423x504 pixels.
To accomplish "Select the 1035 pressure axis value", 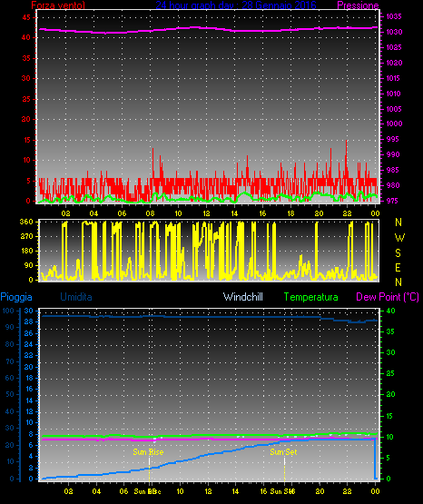I will coord(394,16).
